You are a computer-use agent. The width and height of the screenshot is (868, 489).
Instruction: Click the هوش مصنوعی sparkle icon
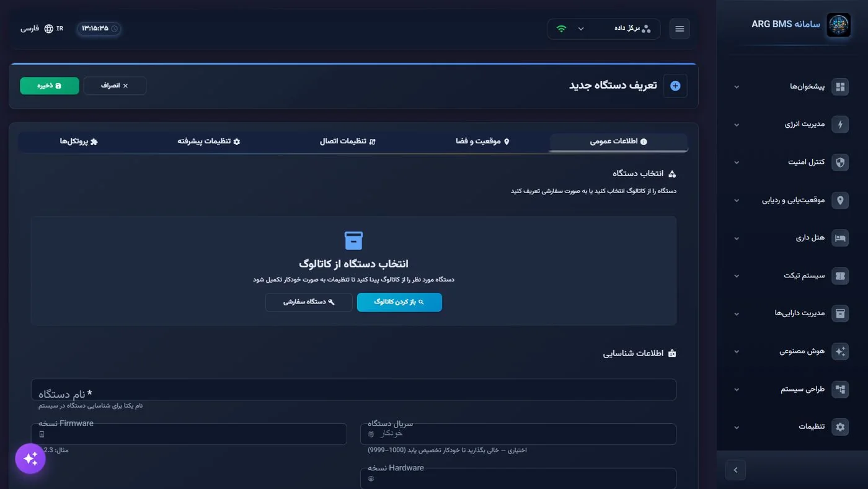[840, 352]
